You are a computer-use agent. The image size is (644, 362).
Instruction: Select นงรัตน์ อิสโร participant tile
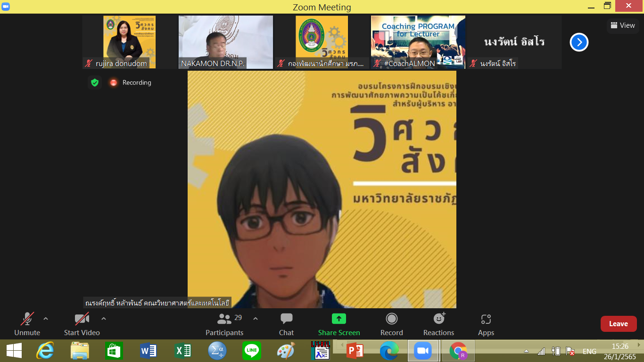pyautogui.click(x=514, y=42)
